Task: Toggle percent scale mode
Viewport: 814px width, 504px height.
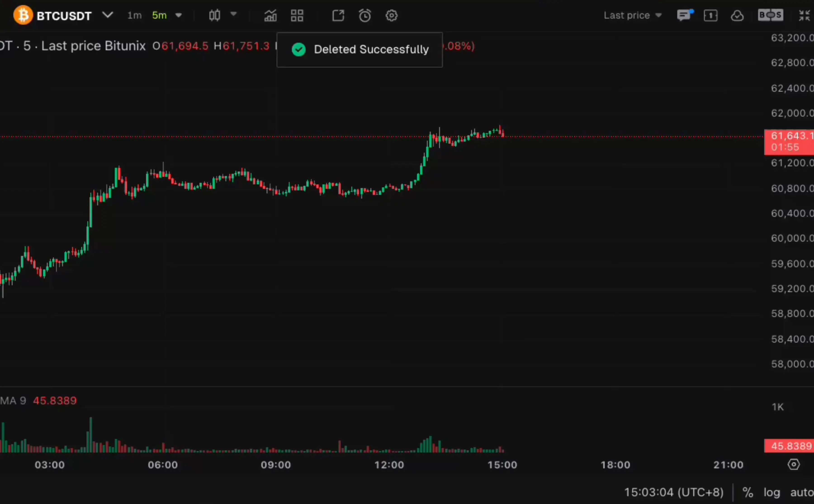Action: [x=748, y=492]
